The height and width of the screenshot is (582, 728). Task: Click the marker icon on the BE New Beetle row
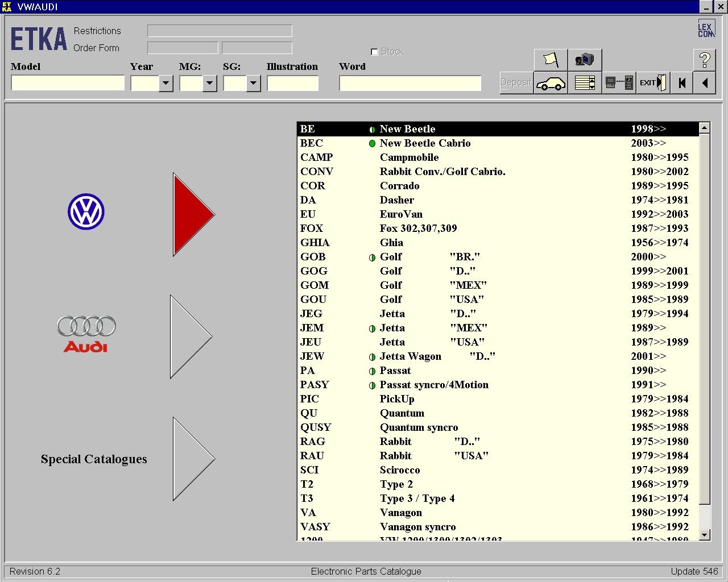click(372, 130)
